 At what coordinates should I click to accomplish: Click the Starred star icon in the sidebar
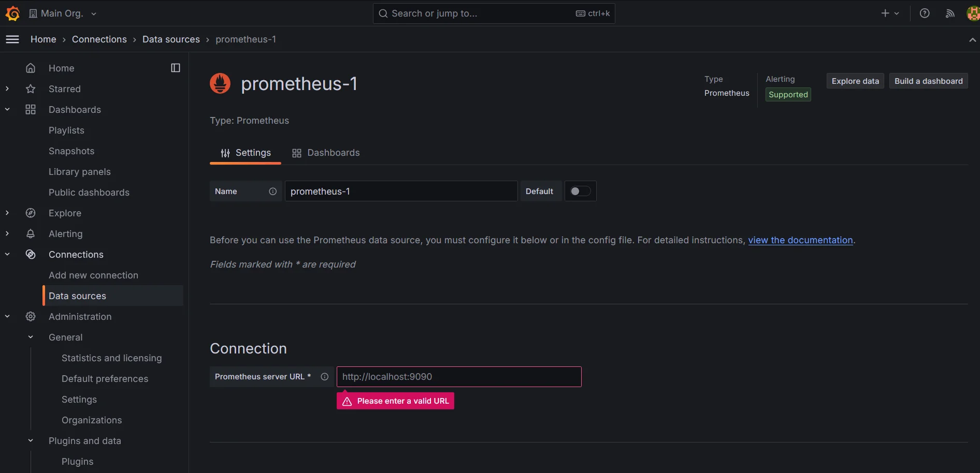coord(31,88)
